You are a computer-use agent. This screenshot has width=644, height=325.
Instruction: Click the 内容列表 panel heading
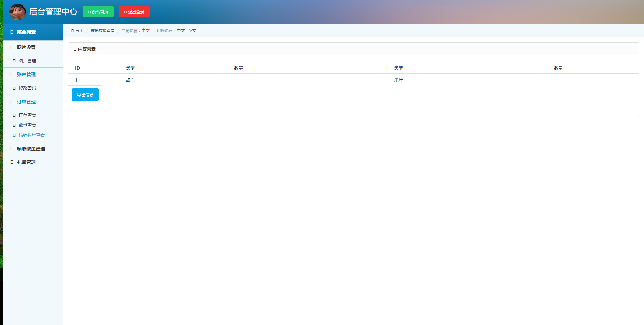pos(87,49)
